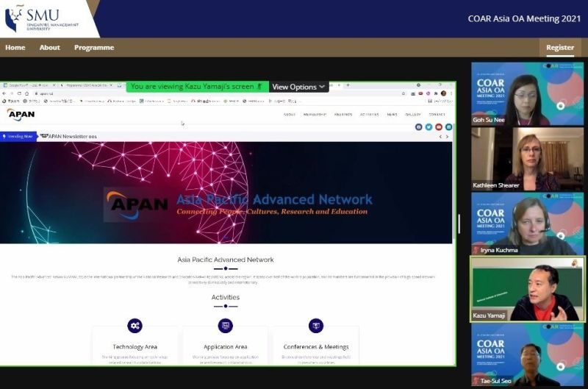This screenshot has height=389, width=588.
Task: Click APAN News nav item
Action: [x=392, y=115]
